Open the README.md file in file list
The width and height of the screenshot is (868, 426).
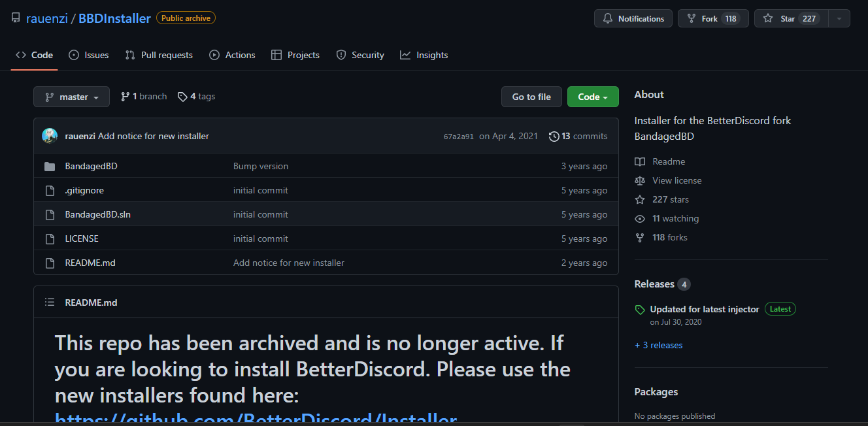(x=90, y=263)
